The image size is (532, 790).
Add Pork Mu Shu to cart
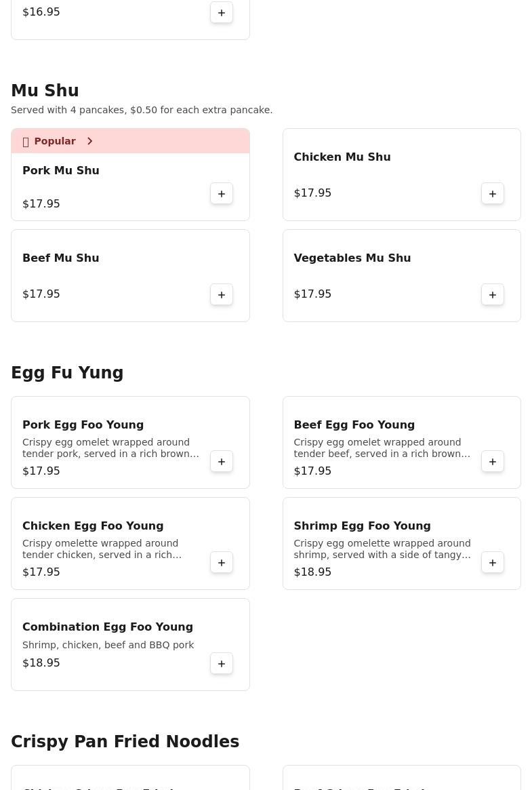(222, 194)
